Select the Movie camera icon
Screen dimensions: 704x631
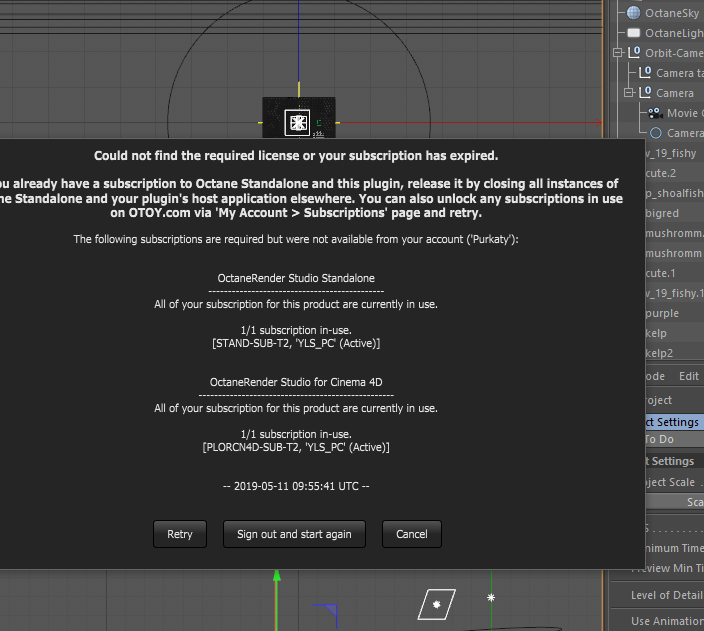pyautogui.click(x=656, y=113)
